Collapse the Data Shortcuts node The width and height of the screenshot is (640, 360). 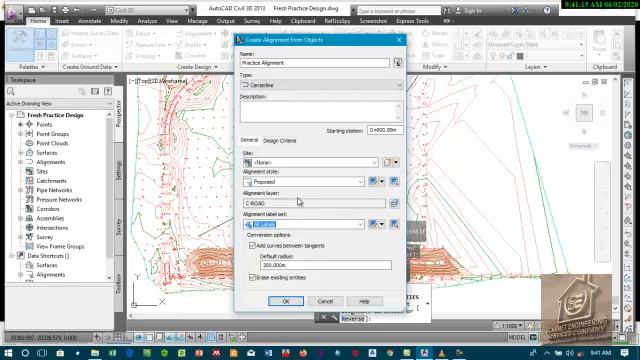click(x=11, y=256)
